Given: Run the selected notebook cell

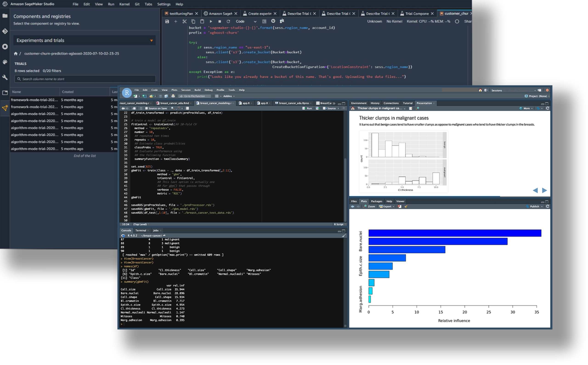Looking at the screenshot, I should tap(211, 22).
